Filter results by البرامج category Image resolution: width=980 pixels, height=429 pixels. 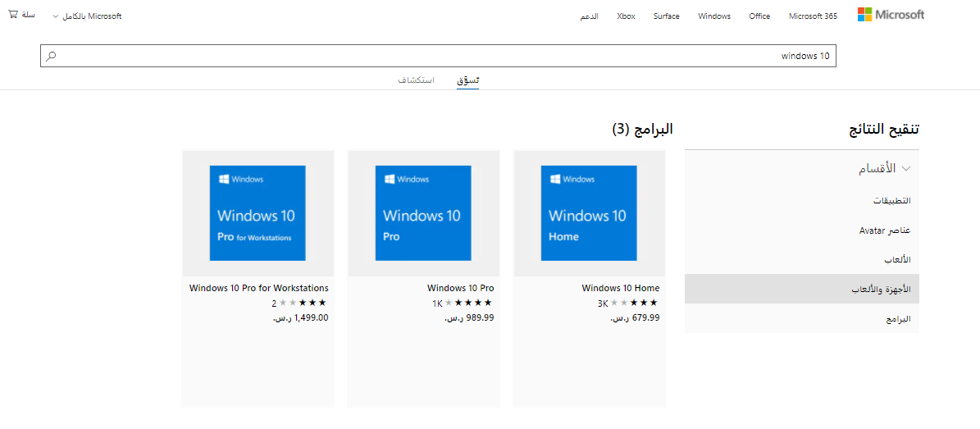pos(897,319)
